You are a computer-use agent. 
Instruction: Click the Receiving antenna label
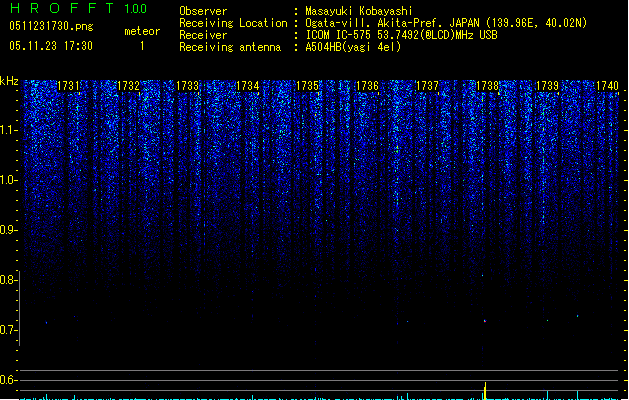point(230,47)
